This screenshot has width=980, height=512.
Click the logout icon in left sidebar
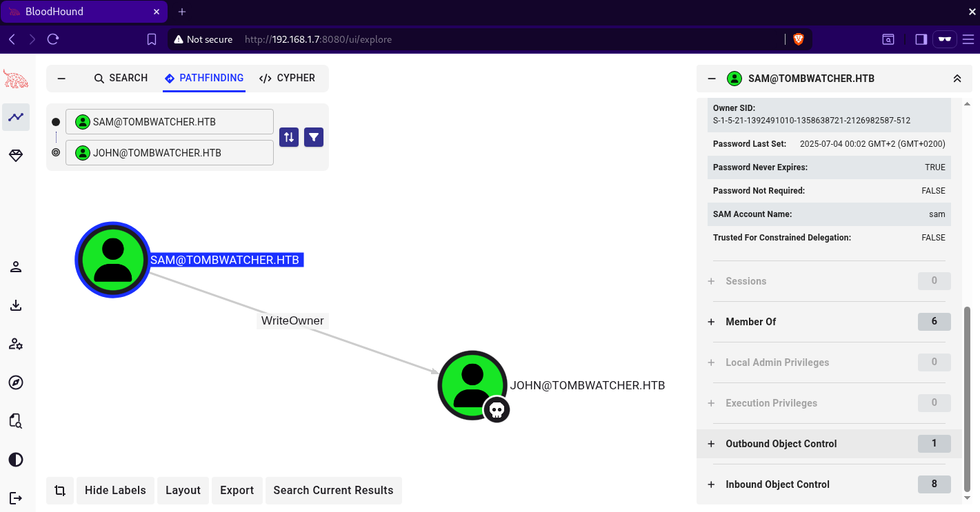point(16,498)
